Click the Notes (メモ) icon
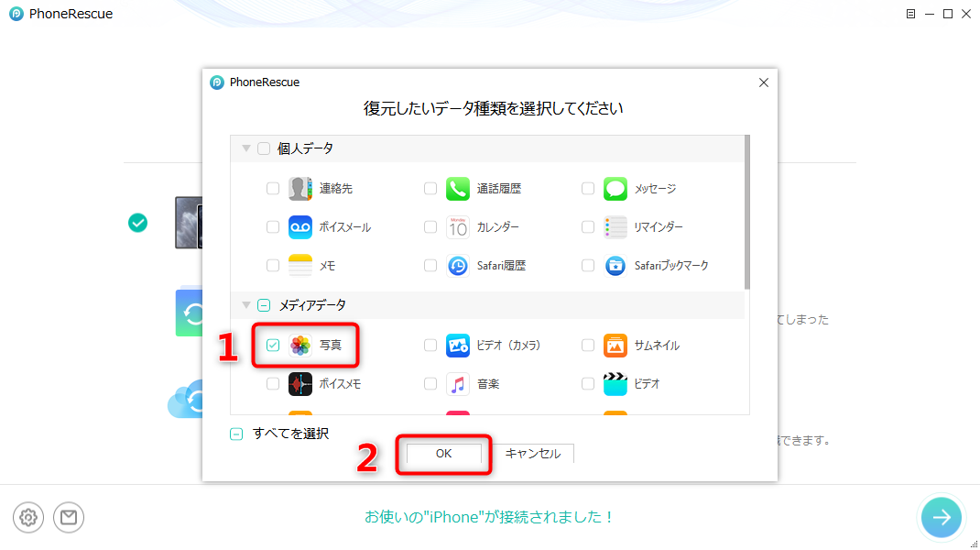This screenshot has height=550, width=980. (x=300, y=266)
